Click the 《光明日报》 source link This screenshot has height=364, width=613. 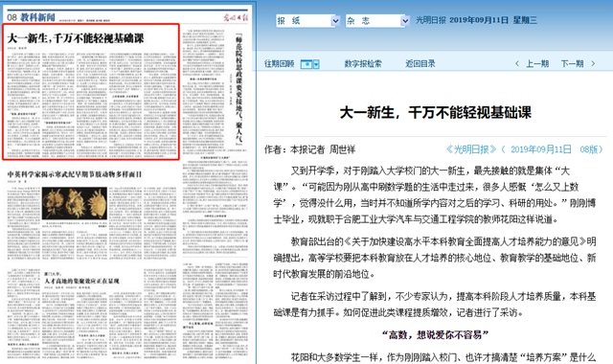click(471, 149)
